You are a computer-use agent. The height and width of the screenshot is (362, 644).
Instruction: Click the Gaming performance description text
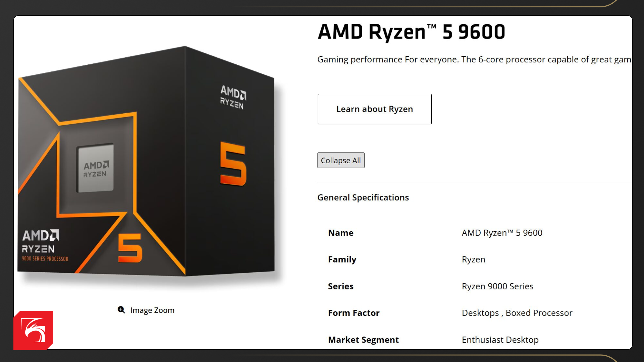click(x=474, y=60)
